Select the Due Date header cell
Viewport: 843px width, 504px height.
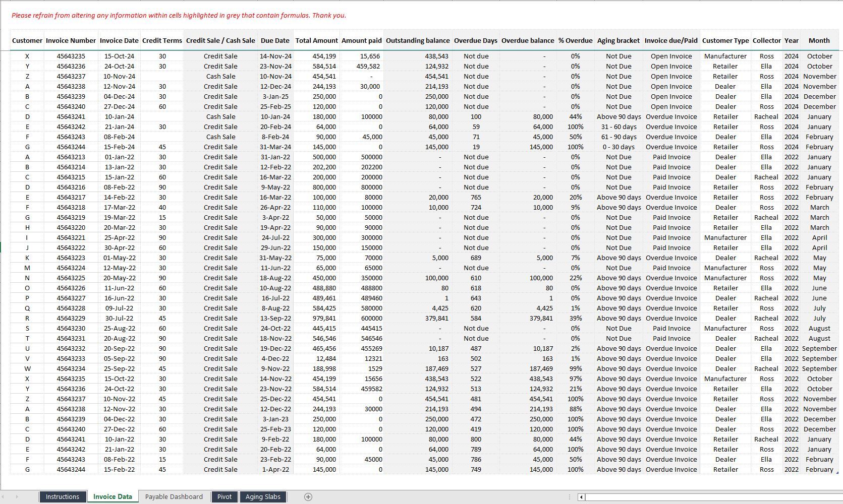click(275, 40)
